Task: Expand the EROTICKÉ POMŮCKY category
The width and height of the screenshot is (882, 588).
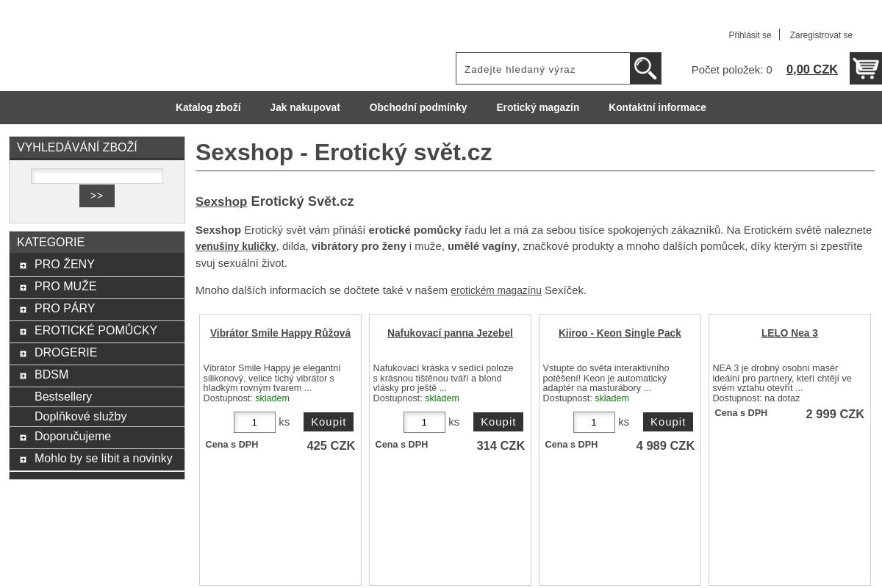Action: tap(23, 331)
